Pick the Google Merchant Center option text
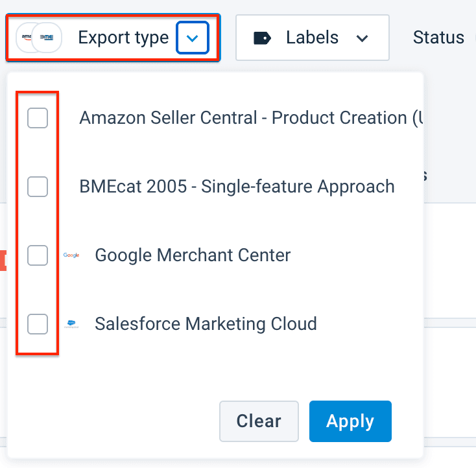476x468 pixels. pyautogui.click(x=193, y=255)
